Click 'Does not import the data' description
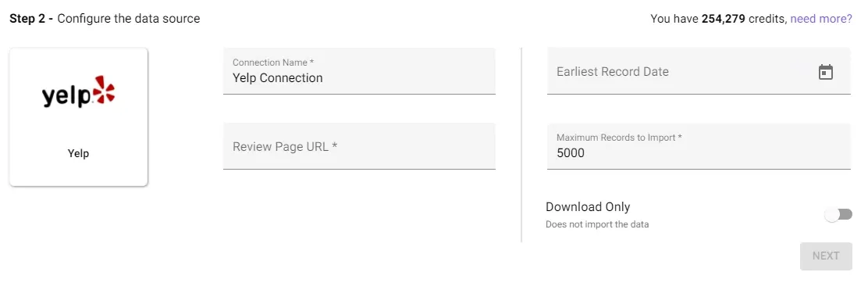Screen dimensions: 868x290 point(597,224)
